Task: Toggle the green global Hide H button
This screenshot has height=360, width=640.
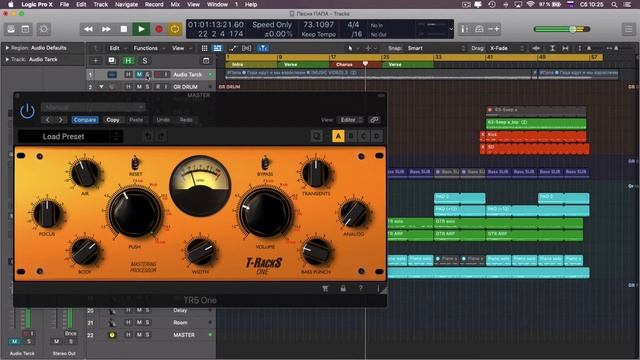Action: [129, 61]
